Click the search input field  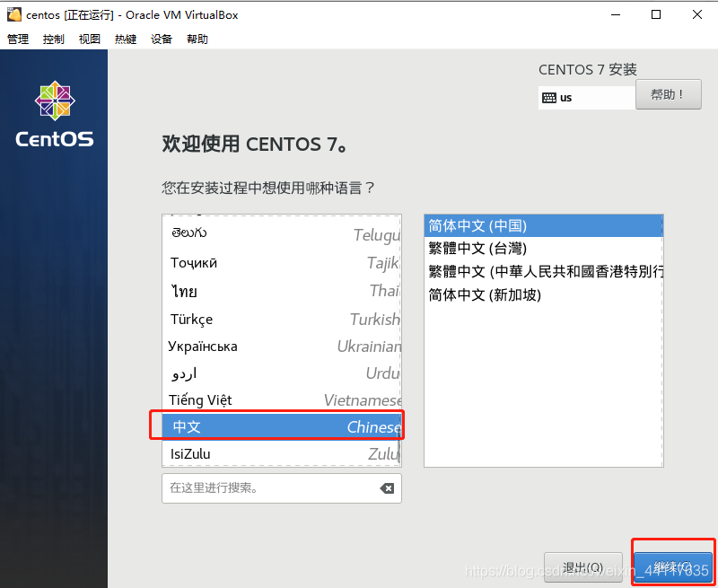point(269,488)
